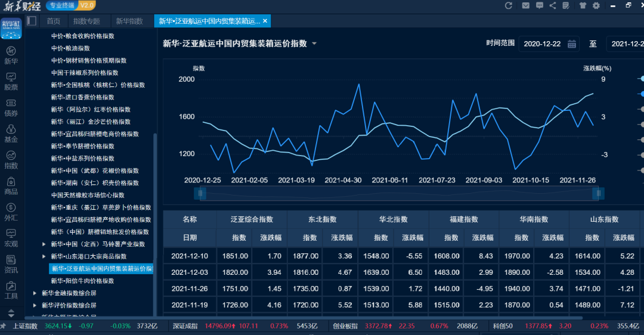Click the 2021-11-19 date cell
The image size is (644, 335).
click(190, 305)
